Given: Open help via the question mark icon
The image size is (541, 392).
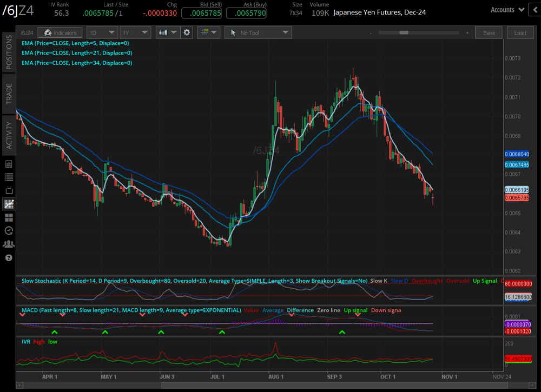Looking at the screenshot, I should [x=9, y=258].
